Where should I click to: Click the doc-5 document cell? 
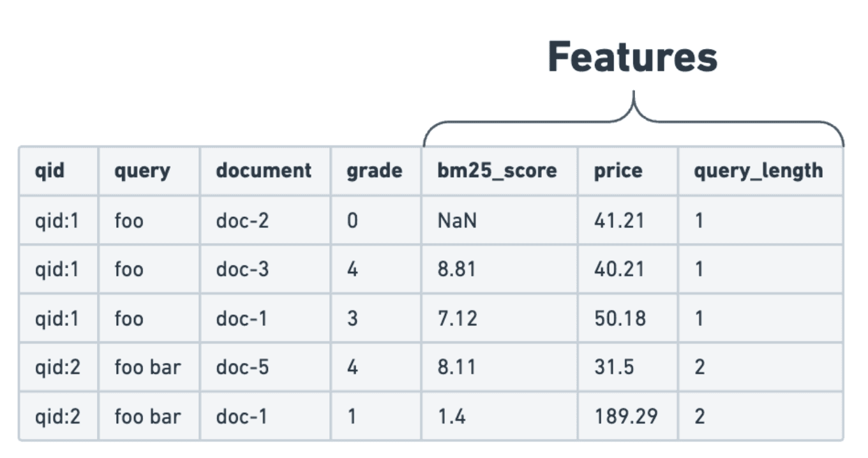243,367
